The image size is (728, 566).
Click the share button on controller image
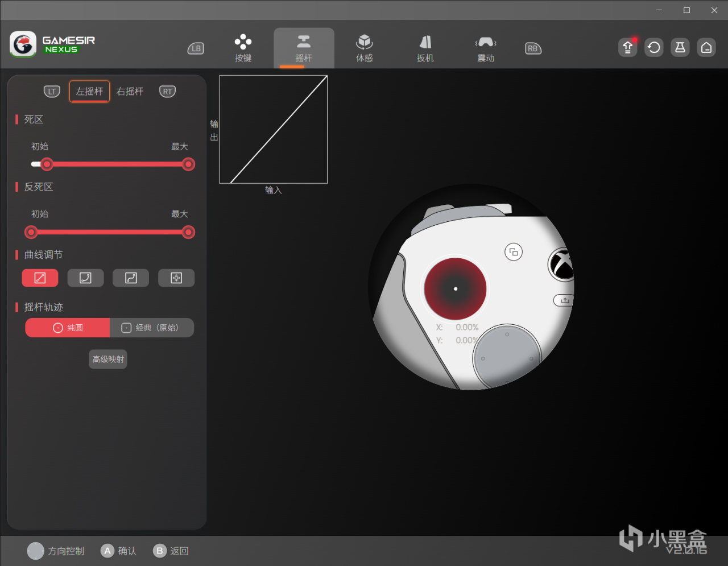(x=564, y=300)
